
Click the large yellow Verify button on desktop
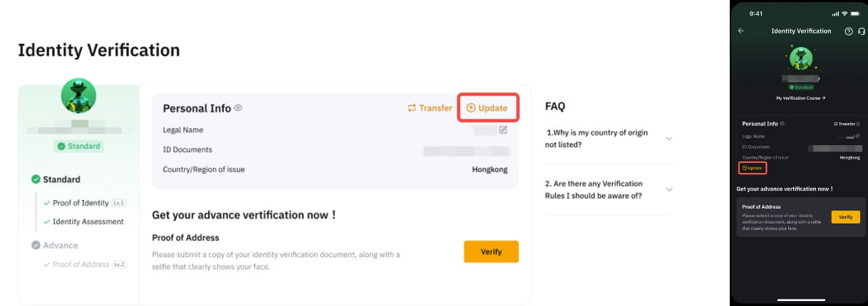coord(491,252)
